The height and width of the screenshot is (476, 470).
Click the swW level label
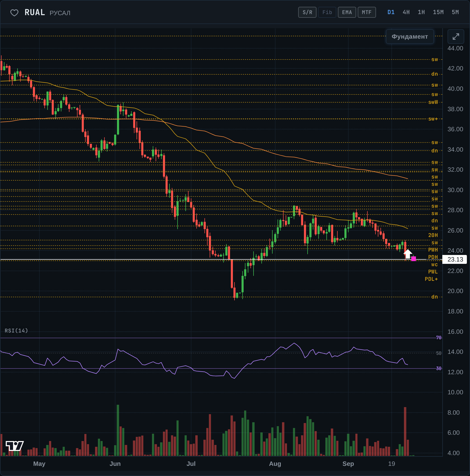tap(433, 102)
